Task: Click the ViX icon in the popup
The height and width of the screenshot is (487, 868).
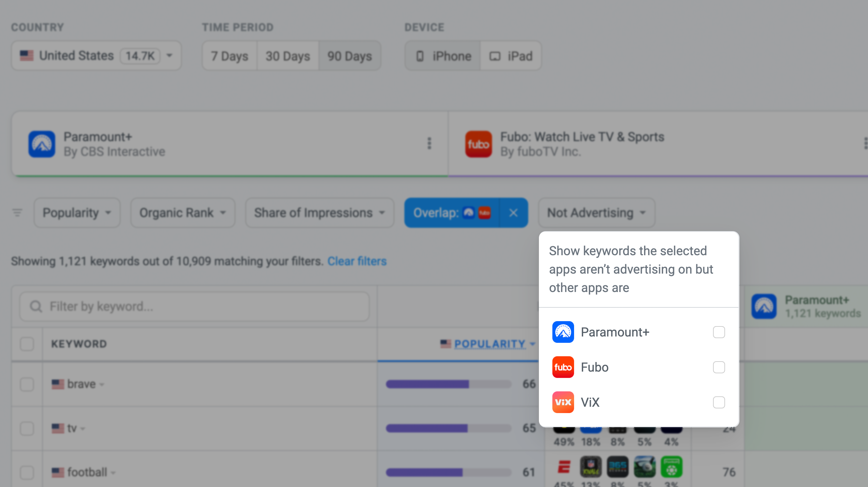Action: [563, 402]
